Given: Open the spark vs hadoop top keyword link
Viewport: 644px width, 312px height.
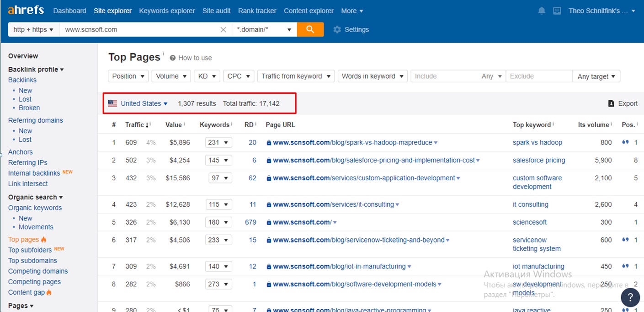Looking at the screenshot, I should [538, 143].
